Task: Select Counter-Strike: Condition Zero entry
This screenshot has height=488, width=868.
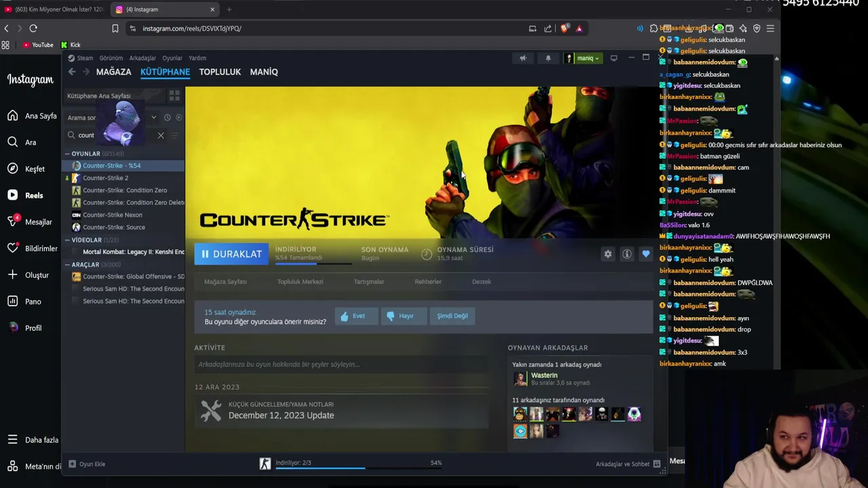Action: tap(125, 190)
